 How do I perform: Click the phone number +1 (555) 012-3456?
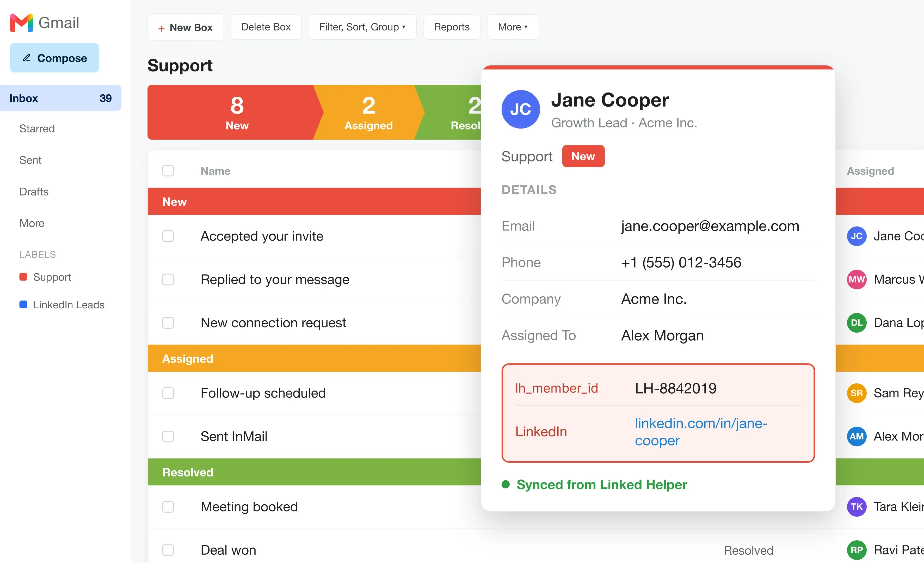(x=681, y=262)
